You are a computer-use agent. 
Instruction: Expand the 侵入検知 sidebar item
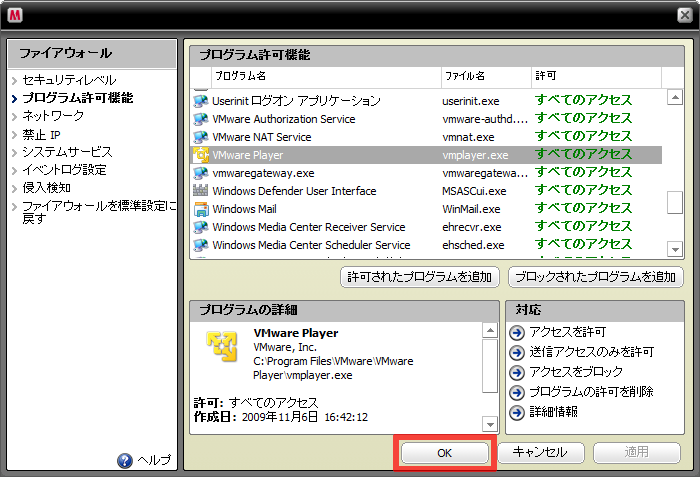47,188
